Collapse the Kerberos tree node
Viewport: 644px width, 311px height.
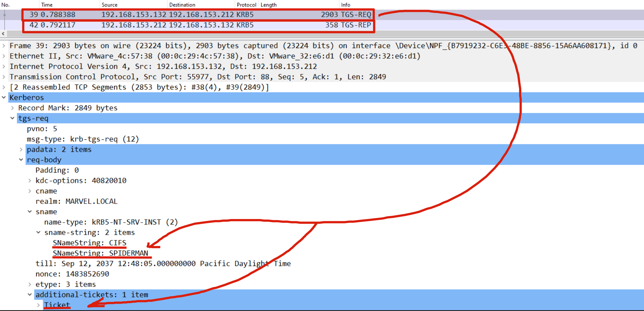pyautogui.click(x=4, y=97)
